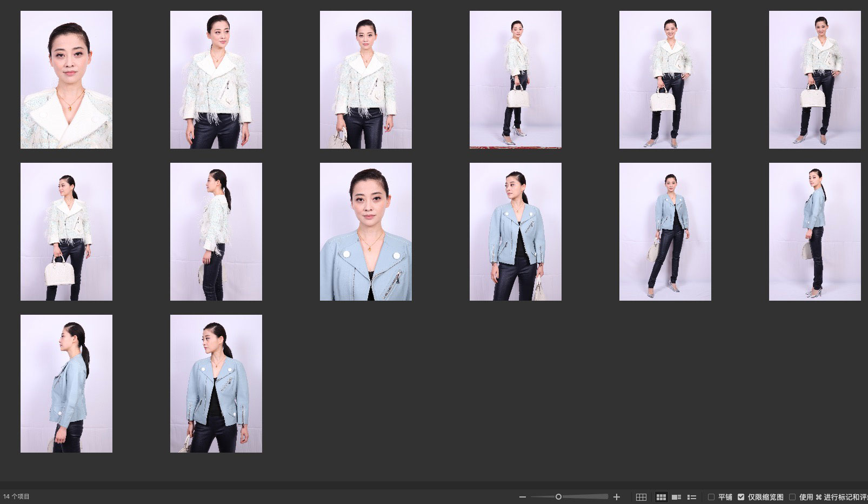Select the close-up portrait in blue jacket
The height and width of the screenshot is (504, 868).
coord(366,231)
